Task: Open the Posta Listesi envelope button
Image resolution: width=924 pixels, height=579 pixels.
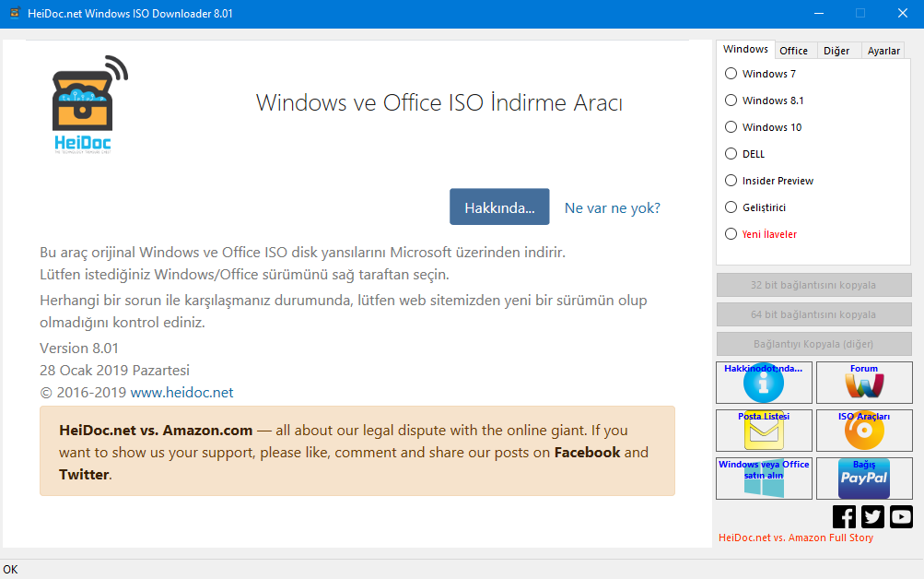Action: (x=764, y=431)
